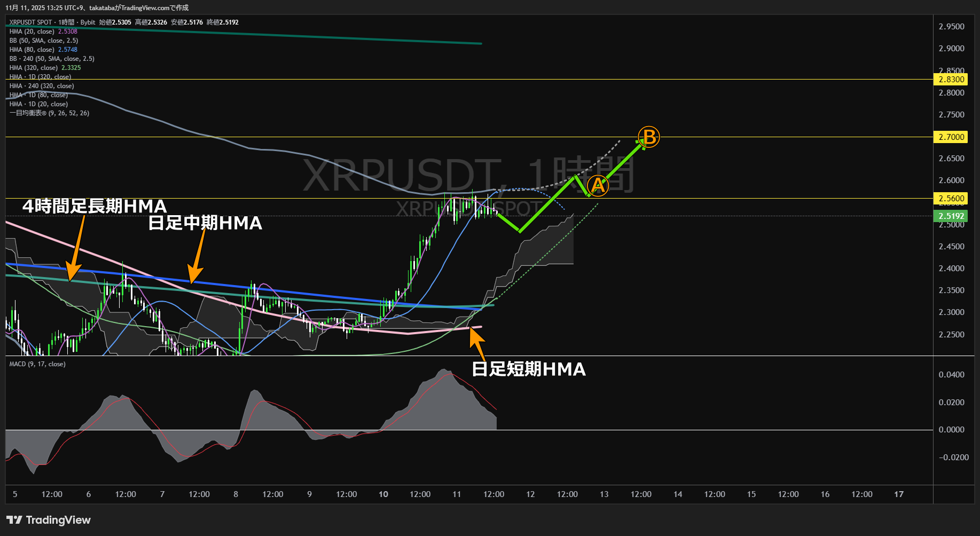The height and width of the screenshot is (536, 980).
Task: Select the HMA (320, close) legend entry
Action: [x=33, y=68]
